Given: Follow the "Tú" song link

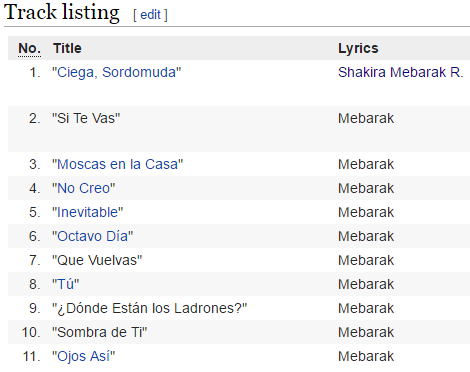Looking at the screenshot, I should point(65,284).
